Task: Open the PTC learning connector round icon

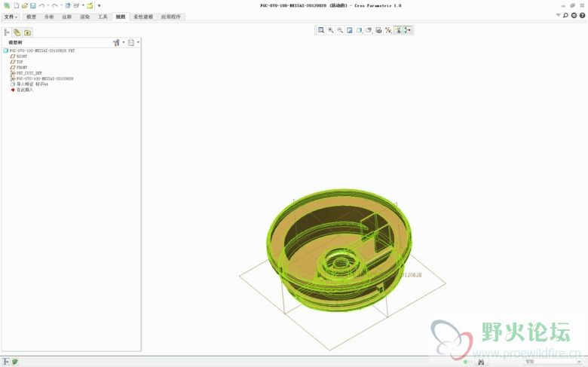Action: 574,15
